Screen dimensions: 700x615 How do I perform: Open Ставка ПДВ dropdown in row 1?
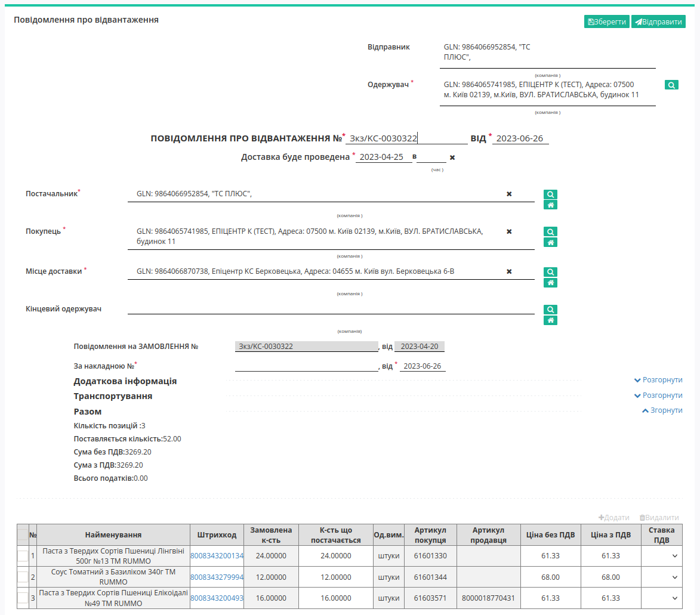pos(662,555)
